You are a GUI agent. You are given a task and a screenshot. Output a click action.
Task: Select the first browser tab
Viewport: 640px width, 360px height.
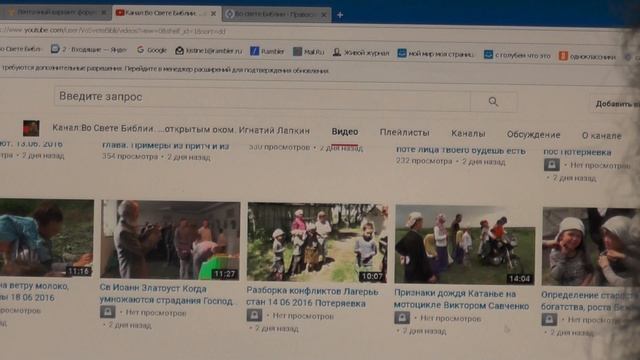(x=55, y=13)
